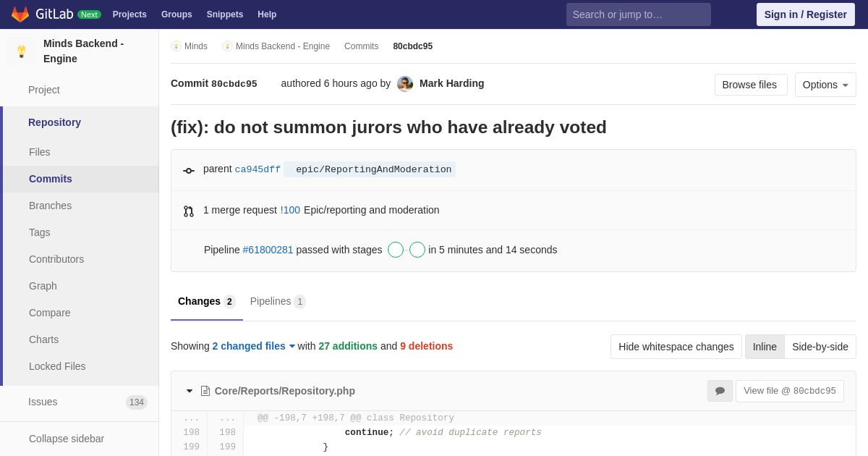Viewport: 868px width, 456px height.
Task: Open pipeline #61800281 link
Action: point(268,250)
